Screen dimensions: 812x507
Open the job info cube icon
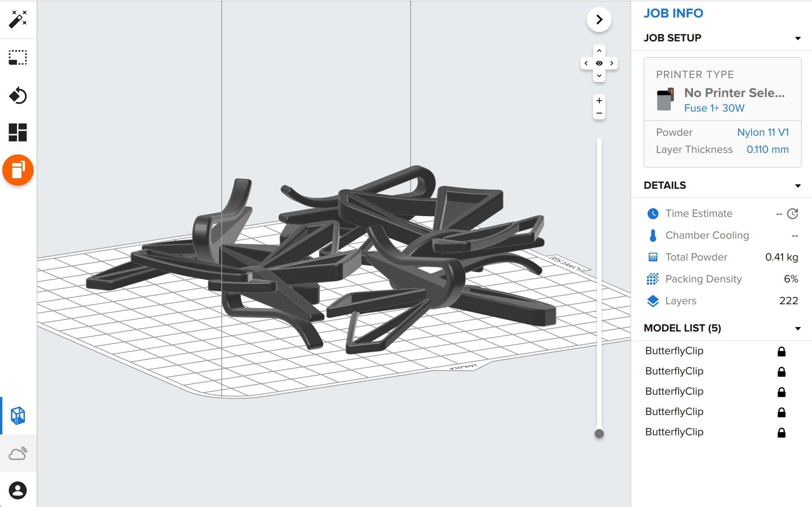click(x=18, y=415)
